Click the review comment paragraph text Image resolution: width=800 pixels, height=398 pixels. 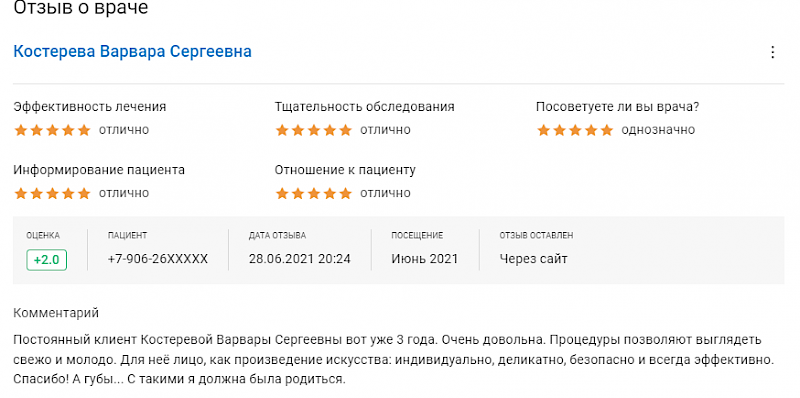point(393,360)
